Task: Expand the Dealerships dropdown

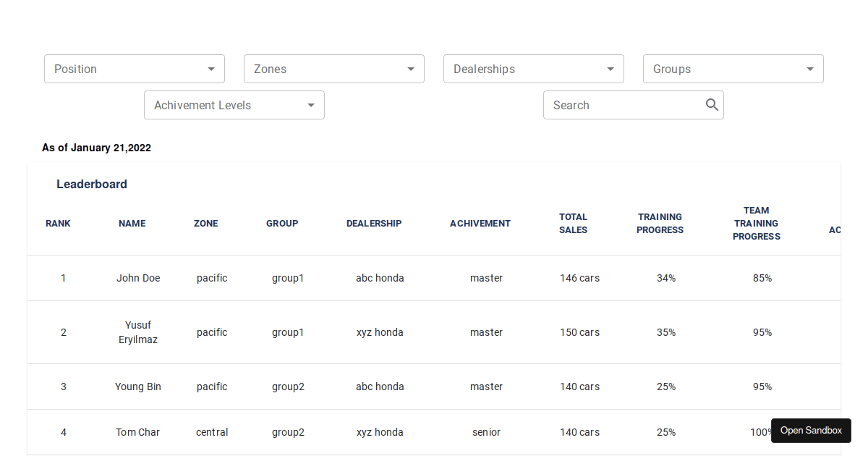Action: [x=533, y=68]
